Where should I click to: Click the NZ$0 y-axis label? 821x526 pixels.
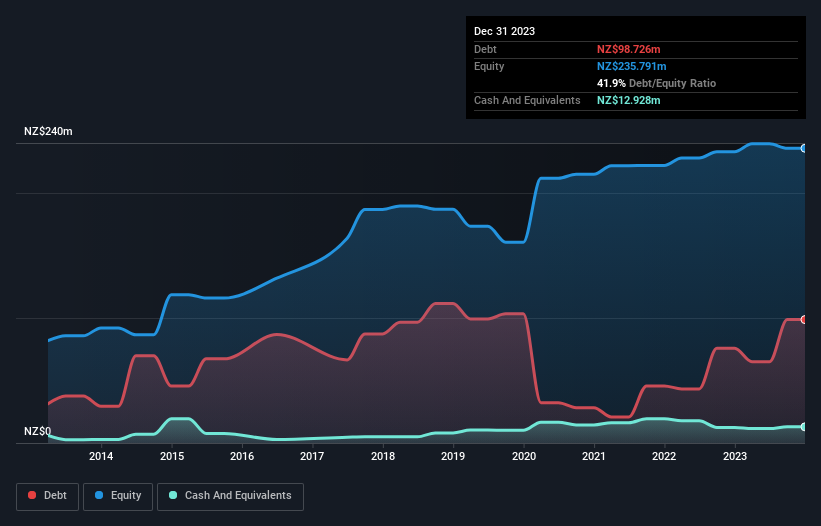coord(38,431)
